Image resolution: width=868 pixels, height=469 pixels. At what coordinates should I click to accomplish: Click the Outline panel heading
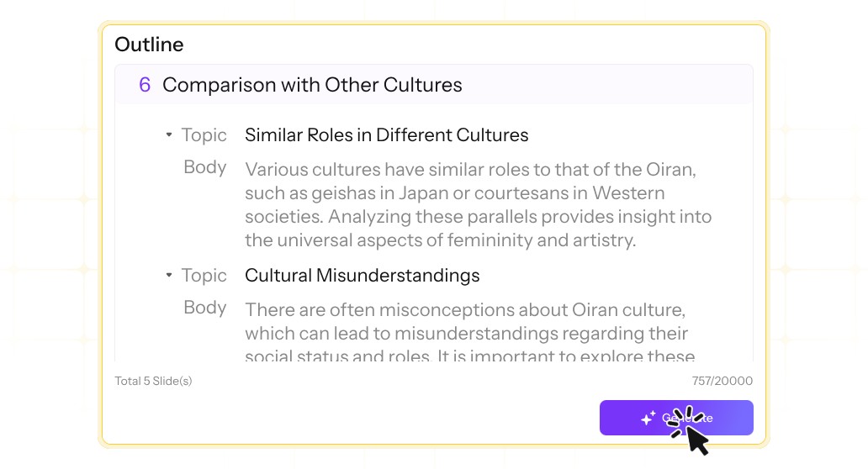[x=149, y=45]
